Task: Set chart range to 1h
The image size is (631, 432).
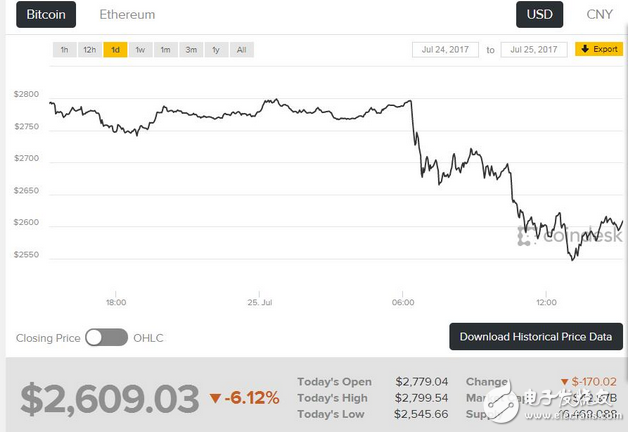Action: (x=64, y=49)
